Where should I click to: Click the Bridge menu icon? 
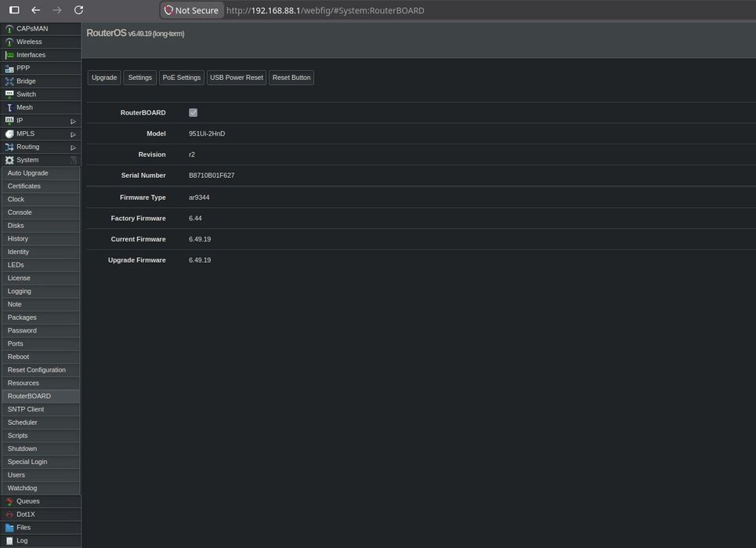pos(9,82)
